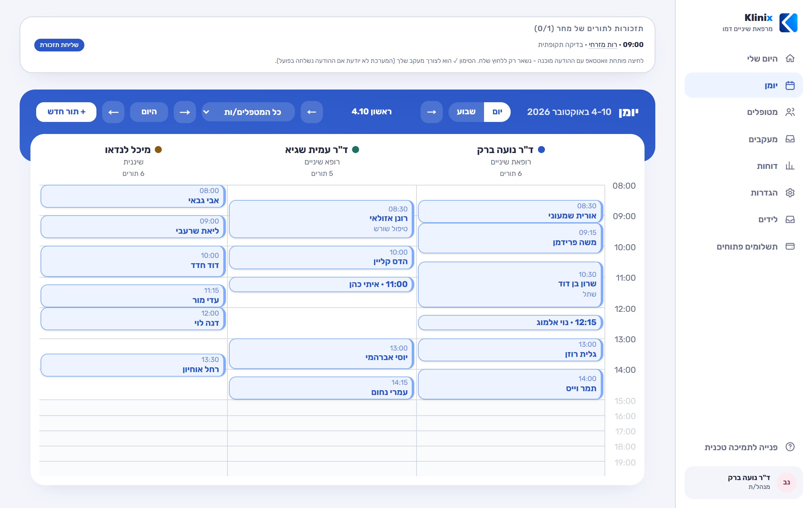
Task: Open לידים in the sidebar
Action: coord(743,219)
